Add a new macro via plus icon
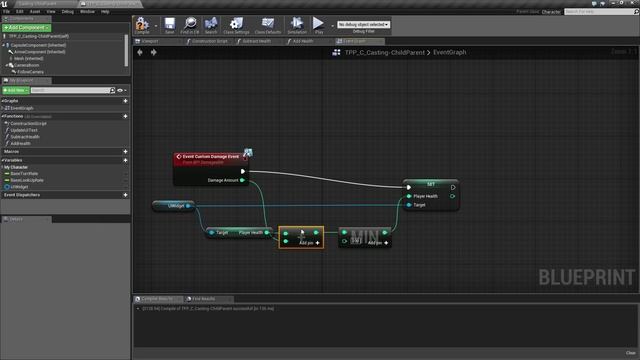The height and width of the screenshot is (360, 640). [x=125, y=151]
